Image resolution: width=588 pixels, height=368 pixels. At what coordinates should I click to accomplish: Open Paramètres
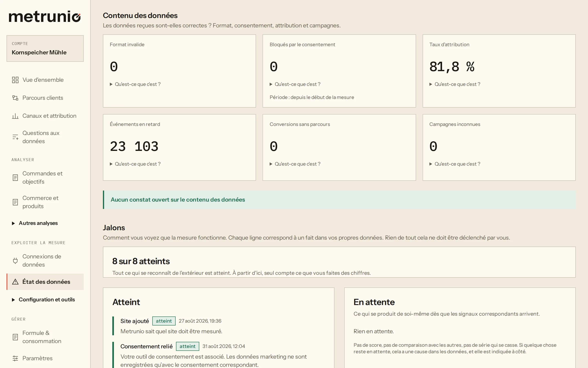pyautogui.click(x=45, y=358)
